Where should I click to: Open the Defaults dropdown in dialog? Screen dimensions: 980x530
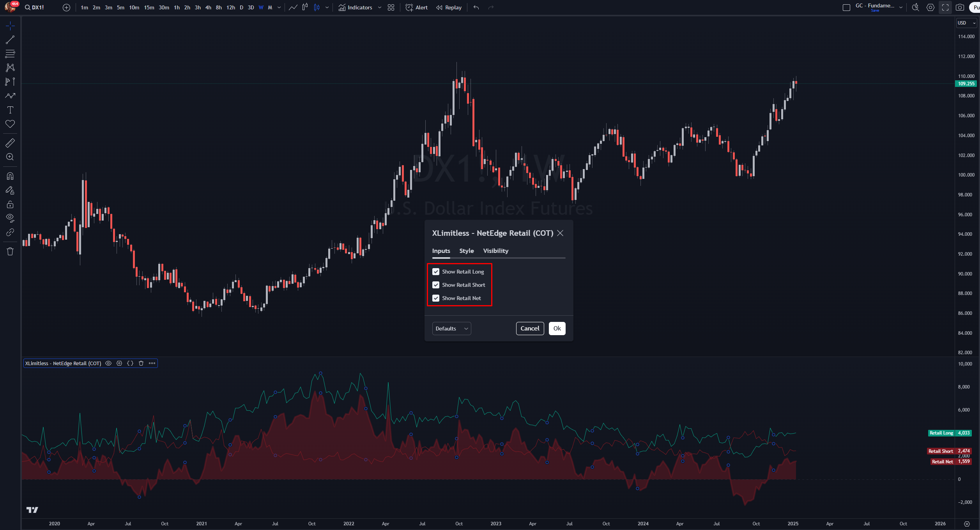click(451, 329)
